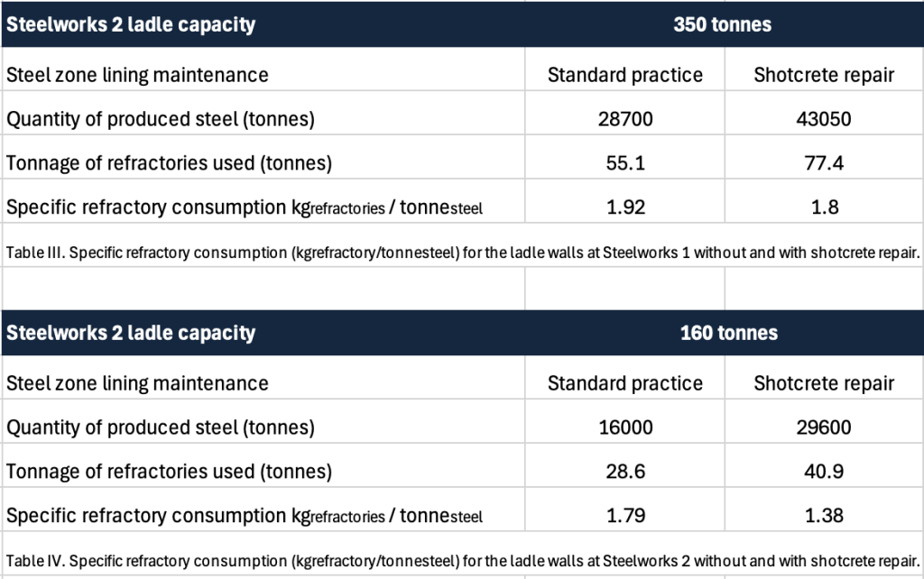Select the cell containing 1.79
Image resolution: width=924 pixels, height=579 pixels.
(624, 516)
